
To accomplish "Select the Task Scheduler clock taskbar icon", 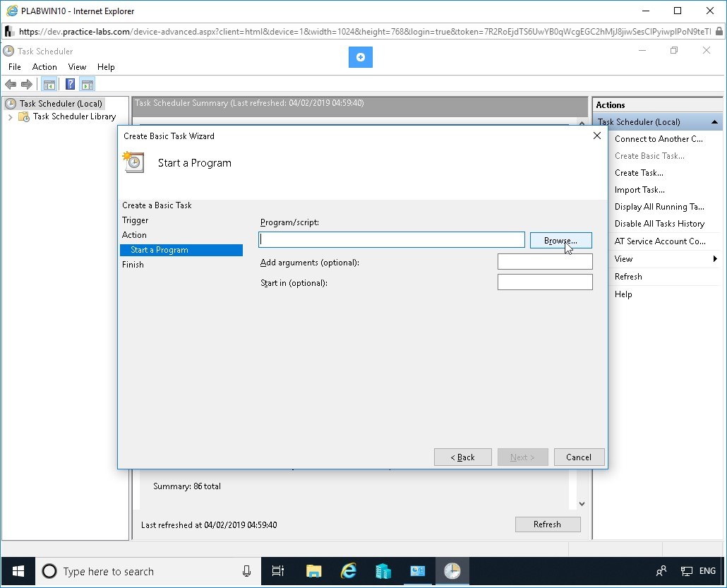I will coord(452,571).
